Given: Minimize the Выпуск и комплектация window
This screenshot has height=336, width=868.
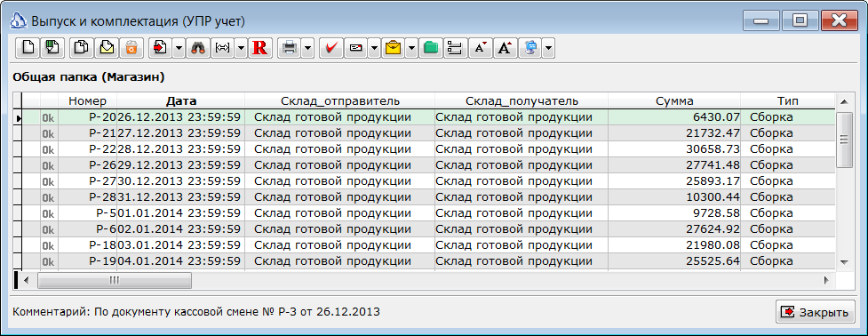Looking at the screenshot, I should coord(761,21).
